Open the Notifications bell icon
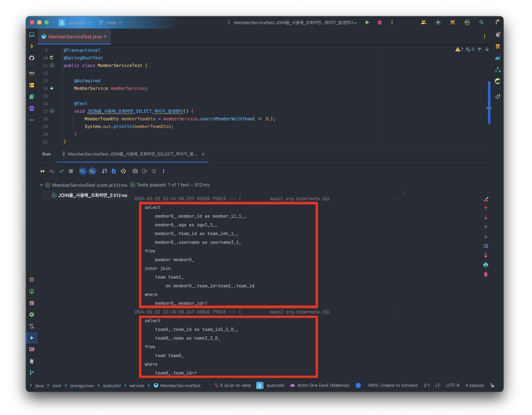The image size is (532, 415). tap(497, 35)
